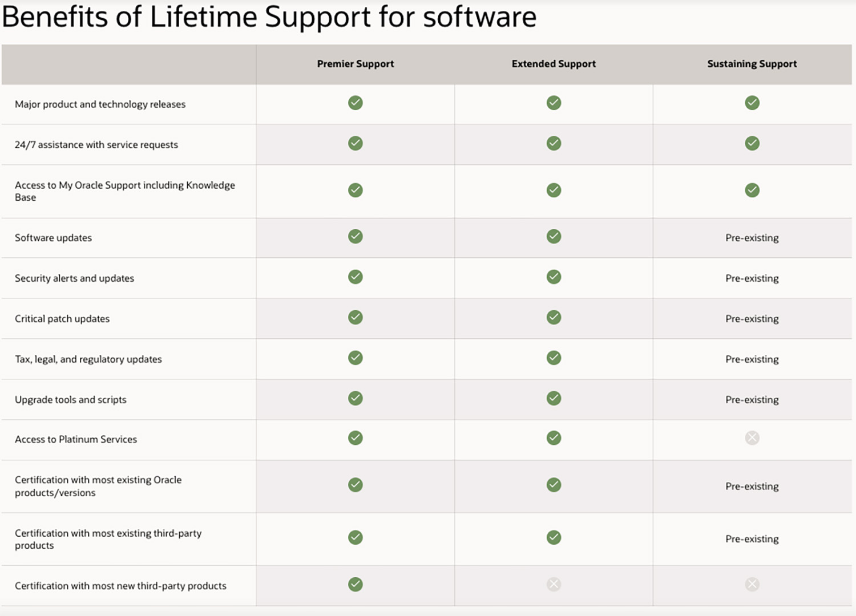
Task: Select the Major product and technology releases label
Action: pos(100,104)
